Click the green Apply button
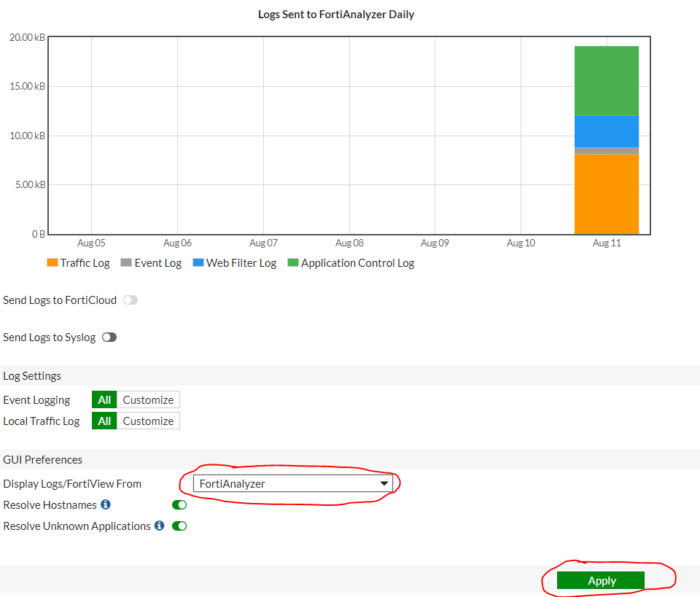Screen dimensions: 700x597 [x=601, y=580]
